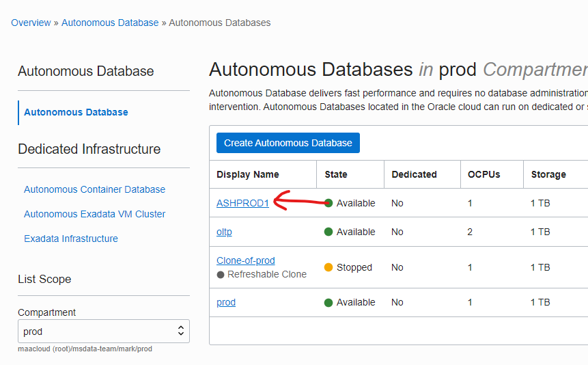Click Create Autonomous Database button

point(288,143)
